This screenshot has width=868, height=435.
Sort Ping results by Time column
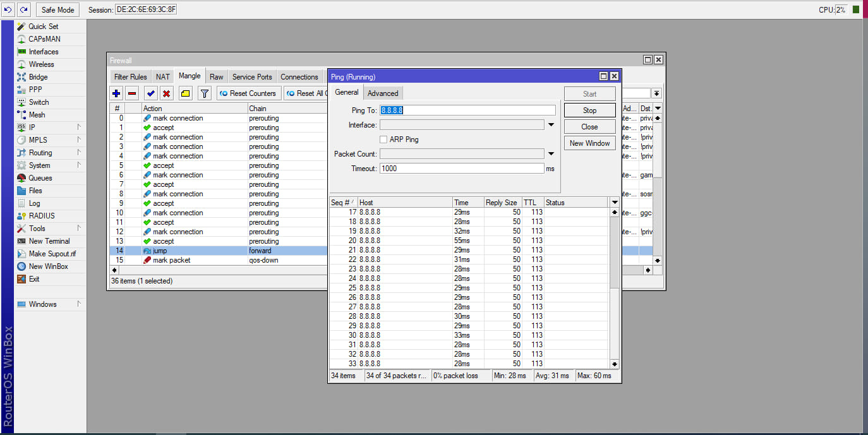tap(467, 203)
